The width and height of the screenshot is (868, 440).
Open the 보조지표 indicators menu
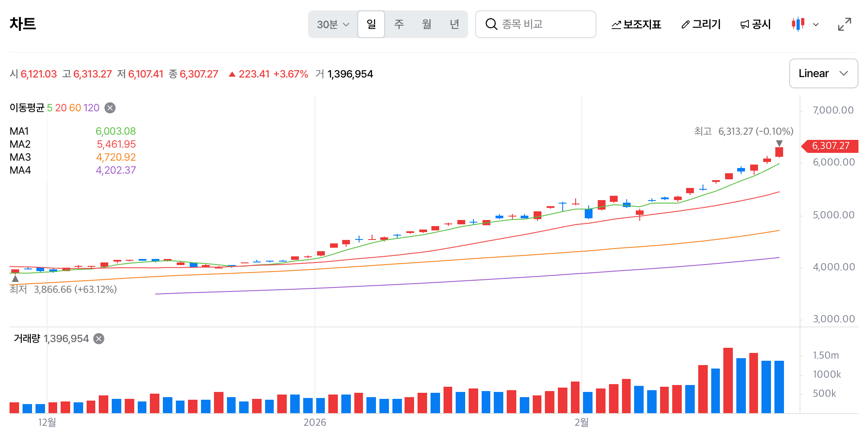coord(636,25)
